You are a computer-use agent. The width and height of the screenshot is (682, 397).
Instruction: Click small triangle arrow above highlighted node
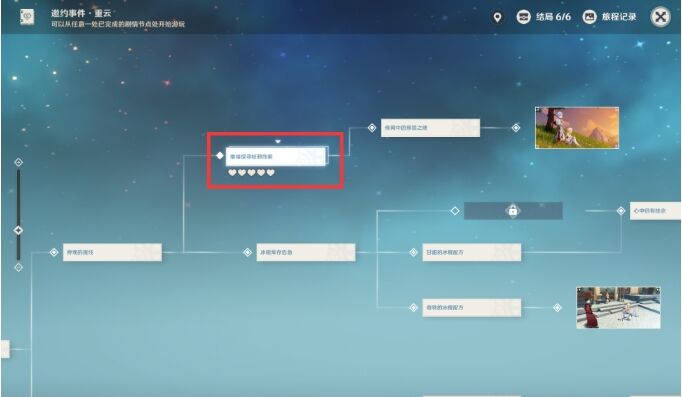pyautogui.click(x=277, y=141)
